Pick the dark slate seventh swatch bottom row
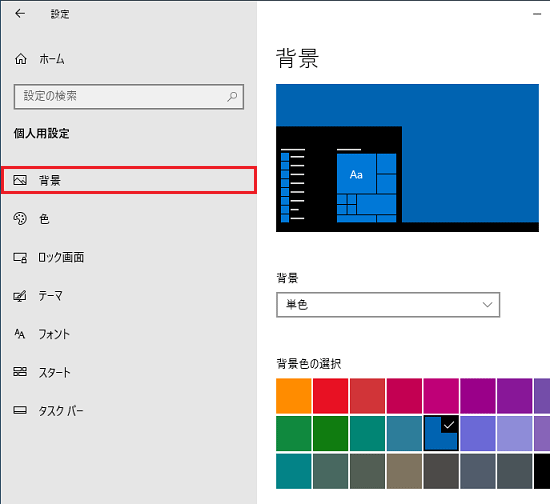Image resolution: width=550 pixels, height=504 pixels. tap(515, 471)
